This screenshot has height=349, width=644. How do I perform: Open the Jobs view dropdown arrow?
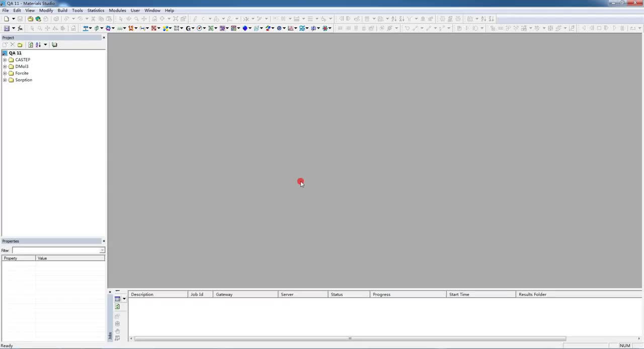tap(124, 299)
